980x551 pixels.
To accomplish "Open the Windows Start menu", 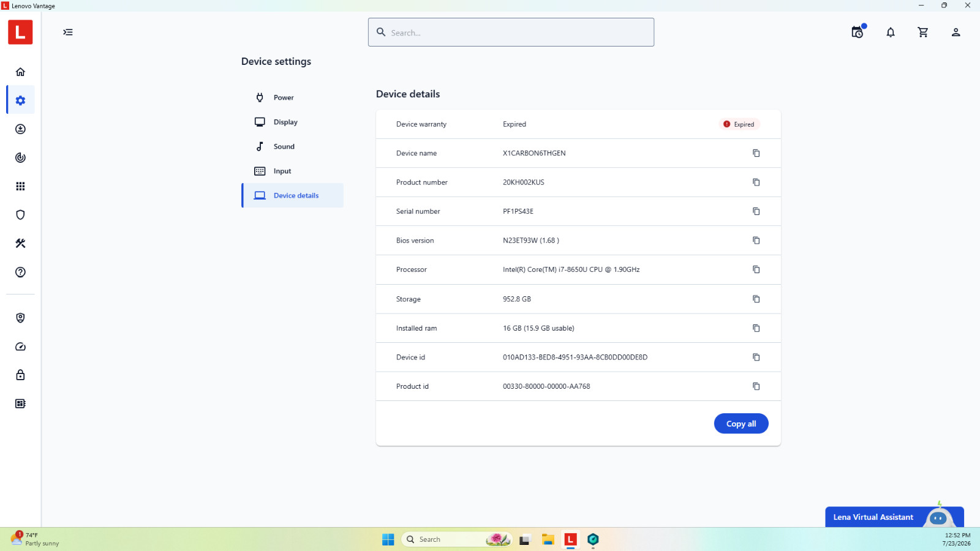I will click(x=388, y=539).
